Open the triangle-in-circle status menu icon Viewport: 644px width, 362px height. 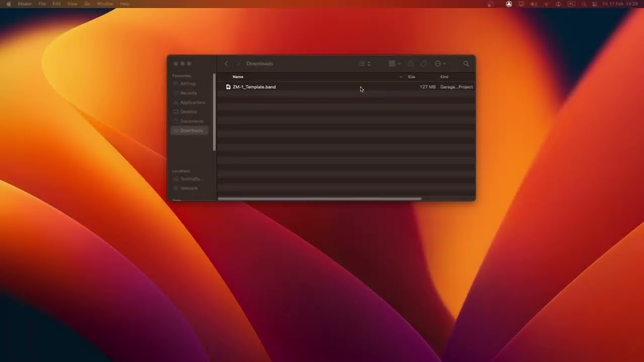click(509, 4)
